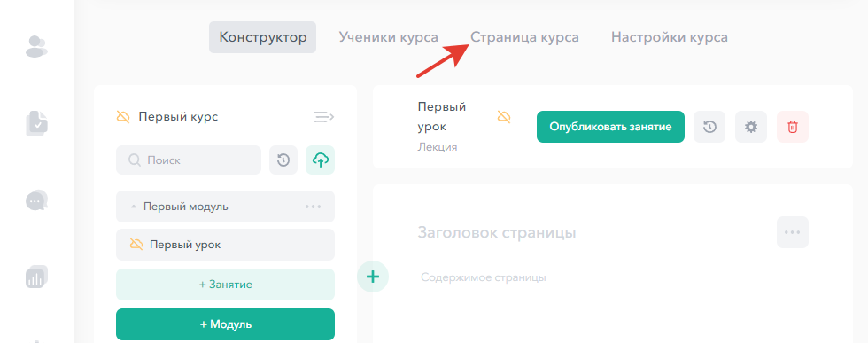Click the Заголовок страницы heading field
Screen dimensions: 868x343
click(x=497, y=232)
